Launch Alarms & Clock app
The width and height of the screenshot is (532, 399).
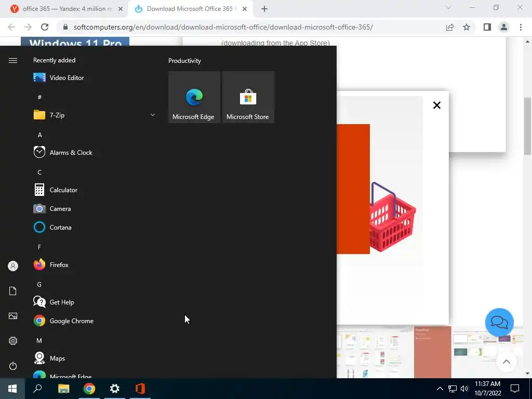pos(94,152)
